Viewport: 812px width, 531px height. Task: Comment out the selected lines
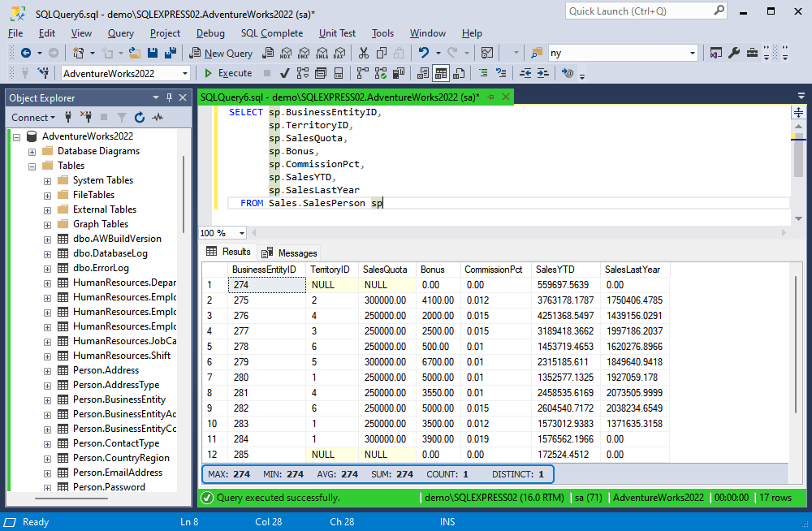click(482, 73)
